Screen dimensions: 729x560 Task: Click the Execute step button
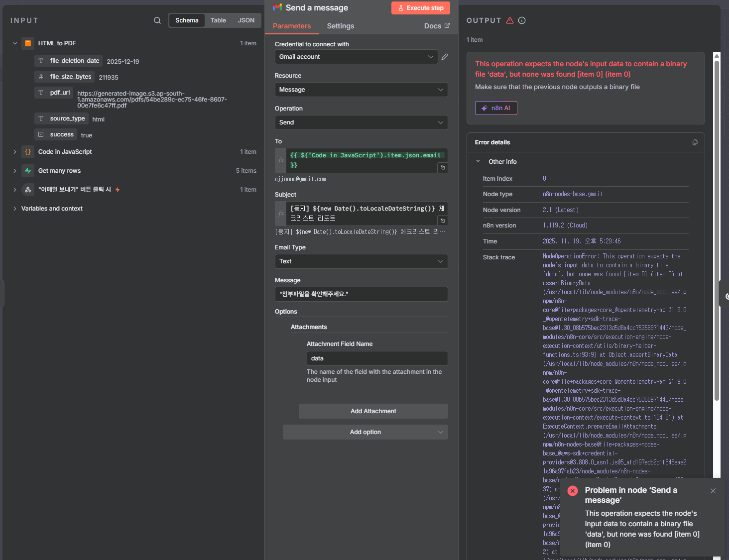[421, 8]
